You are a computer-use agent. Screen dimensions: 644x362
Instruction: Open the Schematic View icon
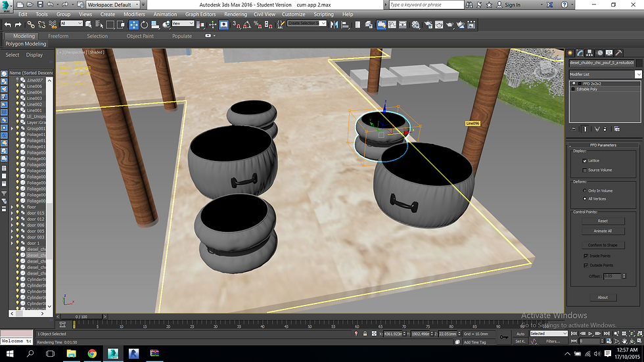pos(402,25)
